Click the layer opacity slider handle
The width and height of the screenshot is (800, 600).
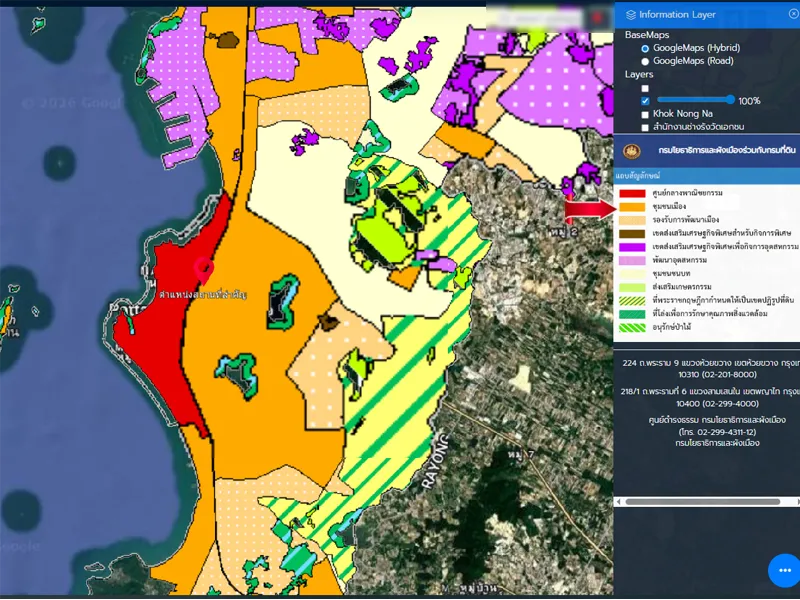[730, 100]
